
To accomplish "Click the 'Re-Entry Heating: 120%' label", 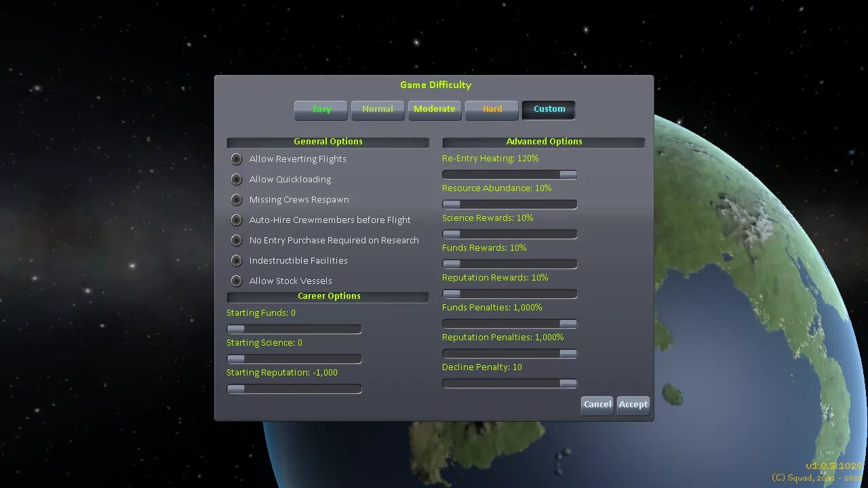I will [490, 159].
